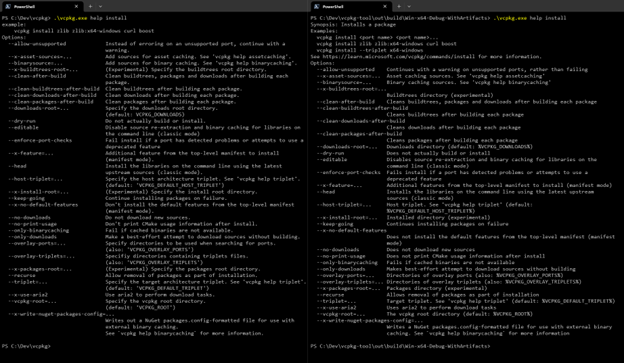
Task: Click '--vcpkg-root=...' in the C:\Dev\vcpkg terminal
Action: [33, 301]
